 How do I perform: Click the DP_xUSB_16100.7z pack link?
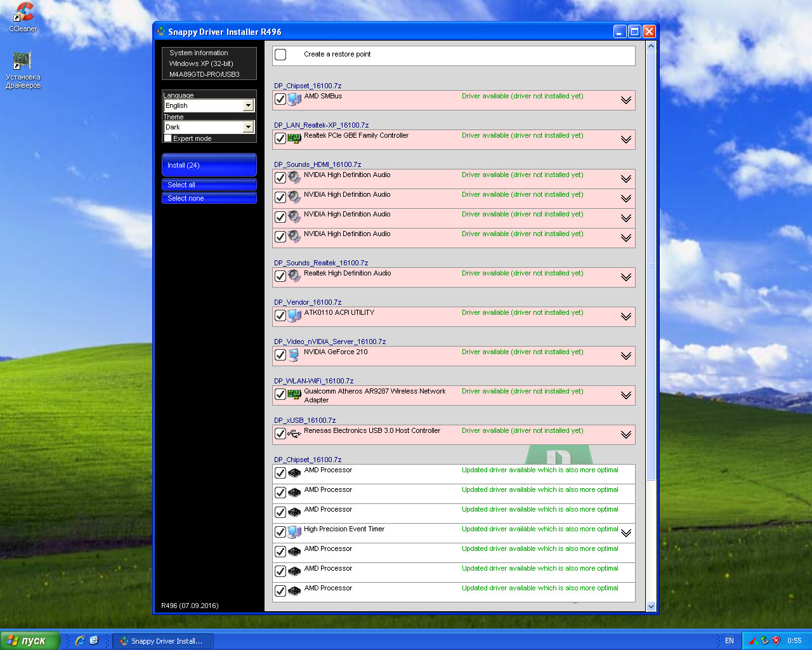(x=304, y=420)
